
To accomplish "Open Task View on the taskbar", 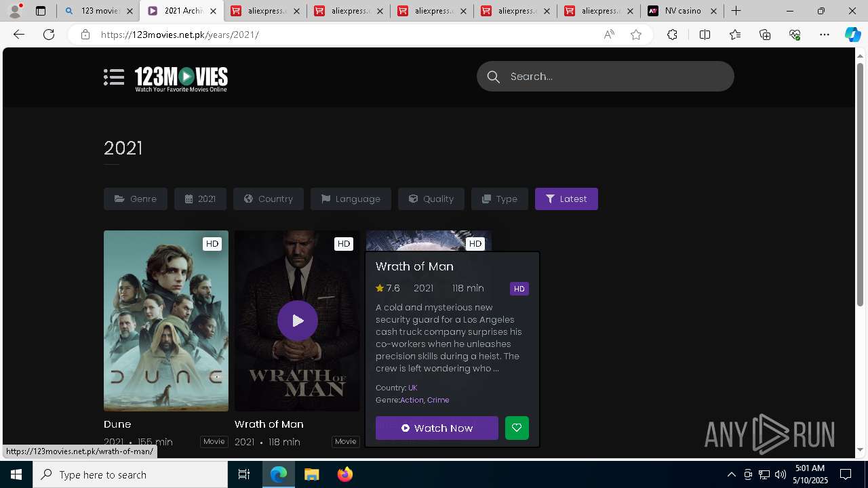I will [x=244, y=474].
